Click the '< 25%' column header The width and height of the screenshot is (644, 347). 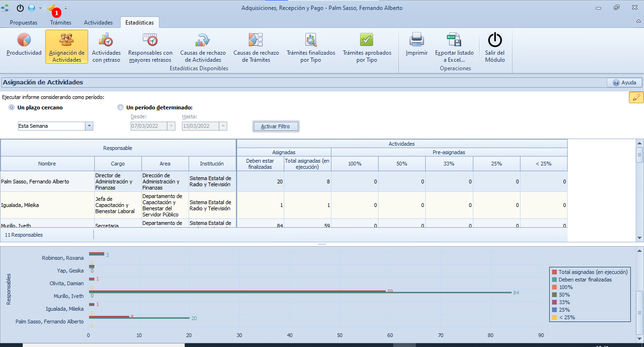click(x=544, y=164)
